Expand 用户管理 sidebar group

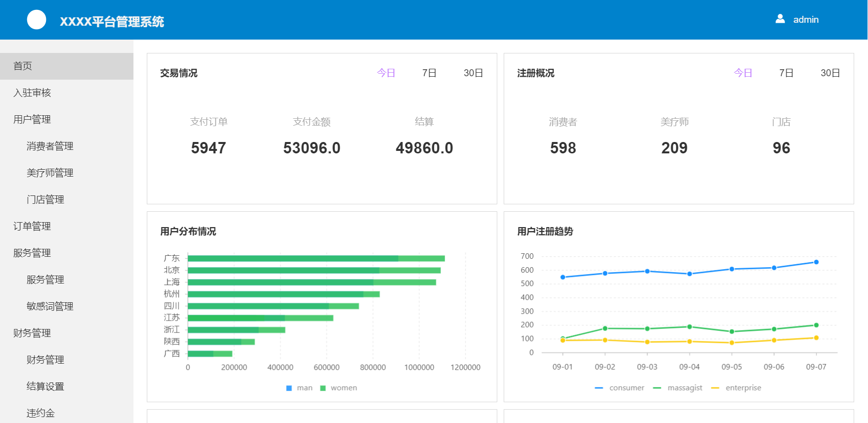(67, 120)
